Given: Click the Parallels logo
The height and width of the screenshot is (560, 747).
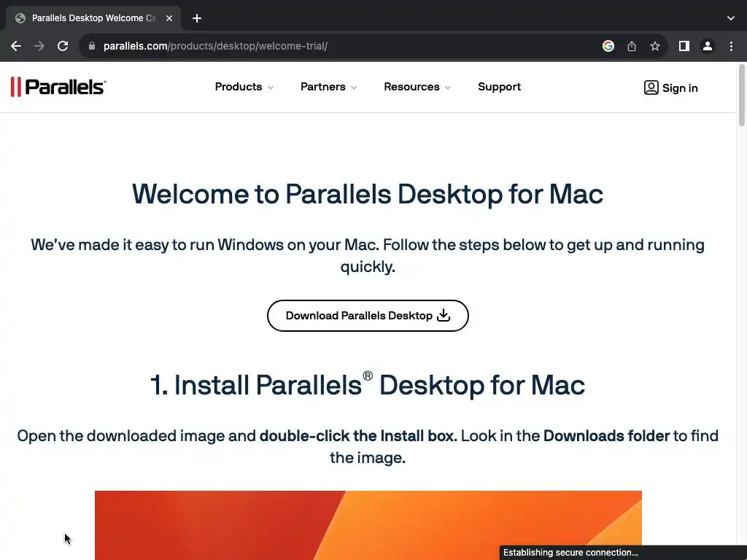Looking at the screenshot, I should coord(58,87).
